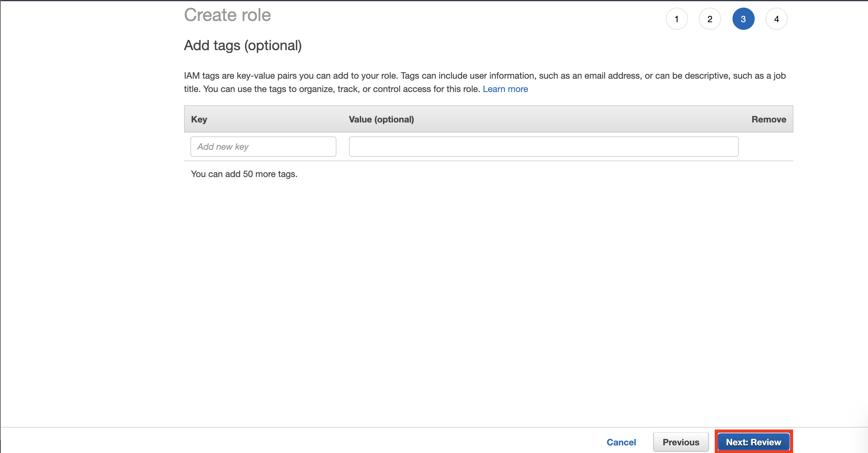868x453 pixels.
Task: Go to step 2 of Create role
Action: [710, 19]
